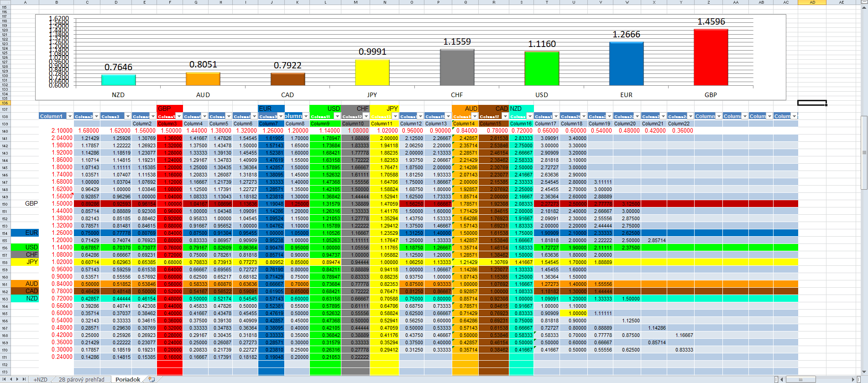Click the horizontal scrollbar left arrow
Image resolution: width=868 pixels, height=383 pixels.
pos(781,379)
